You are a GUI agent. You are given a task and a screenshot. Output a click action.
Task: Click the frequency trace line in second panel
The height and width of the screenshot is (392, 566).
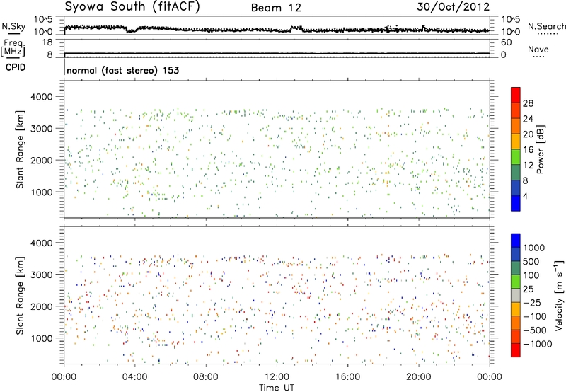(x=277, y=54)
